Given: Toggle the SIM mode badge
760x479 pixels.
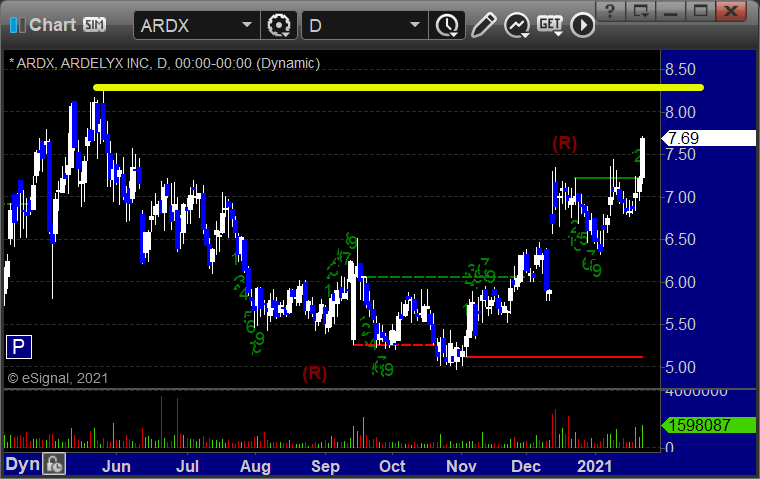Looking at the screenshot, I should tap(94, 24).
